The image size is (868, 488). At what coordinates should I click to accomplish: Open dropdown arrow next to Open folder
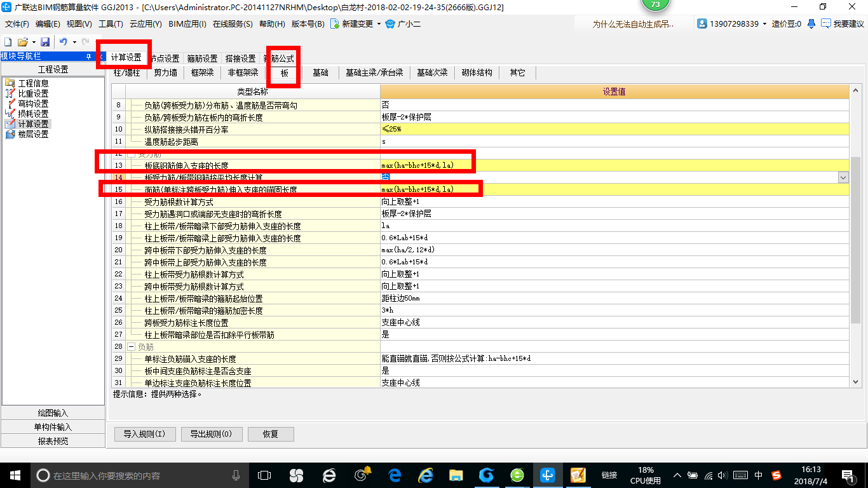click(x=33, y=42)
